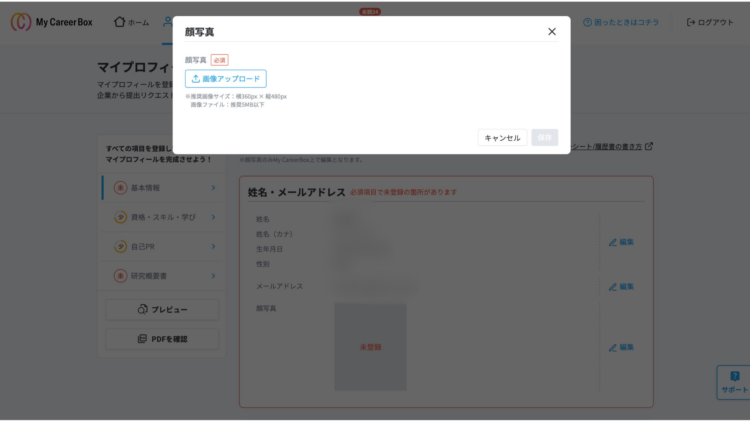This screenshot has height=422, width=750.
Task: Click the 生年月日 field label
Action: tap(269, 249)
